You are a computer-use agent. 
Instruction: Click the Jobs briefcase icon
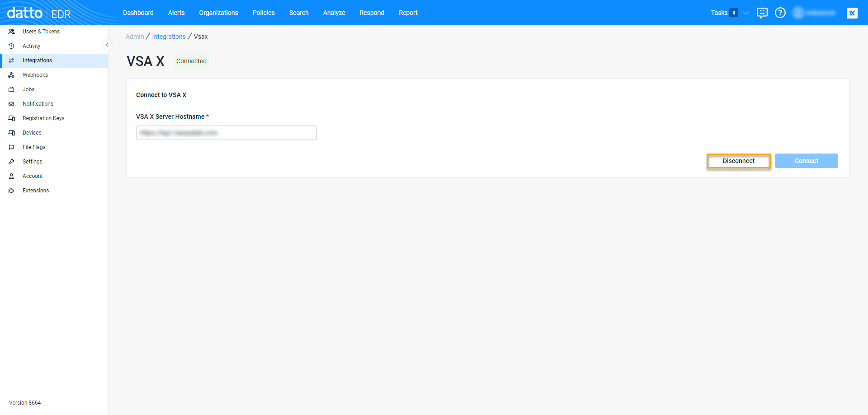pyautogui.click(x=12, y=89)
